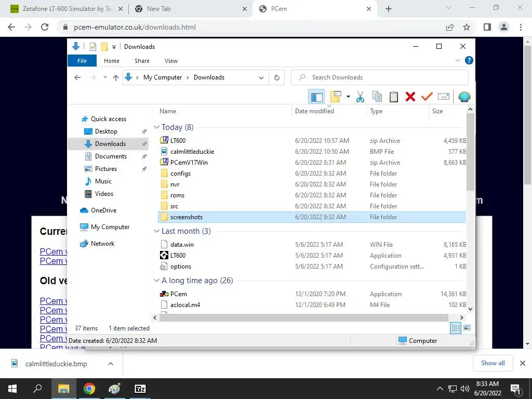Click the file list horizontal scrollbar

303,317
